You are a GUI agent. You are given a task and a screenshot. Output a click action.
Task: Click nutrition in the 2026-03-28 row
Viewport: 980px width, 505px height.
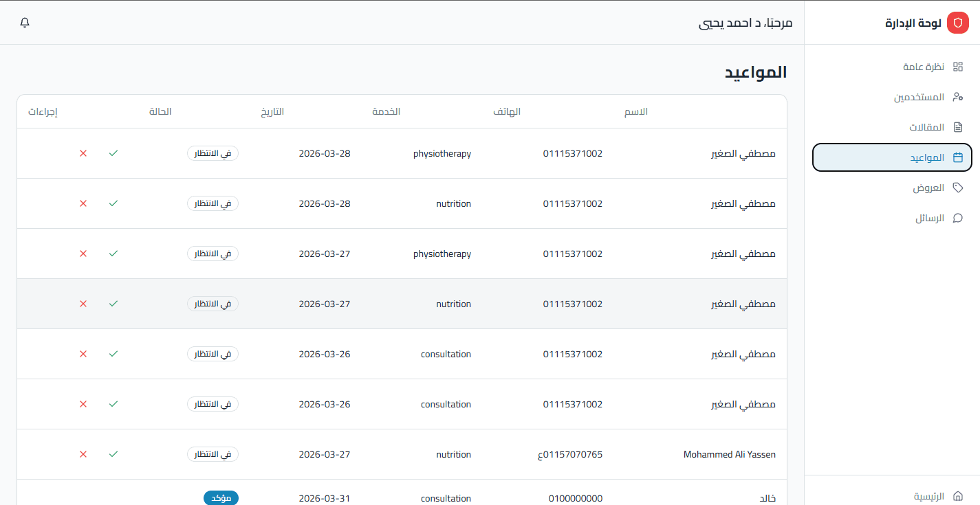pos(454,203)
